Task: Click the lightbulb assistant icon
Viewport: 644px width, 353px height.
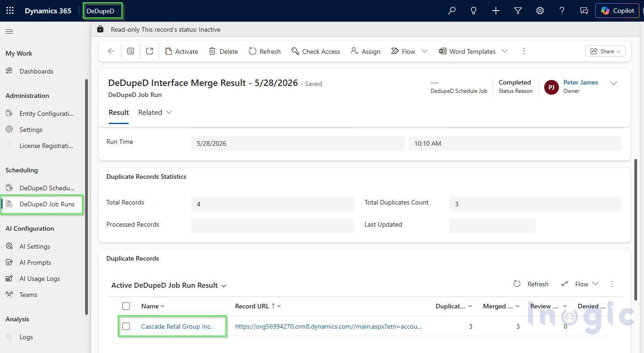Action: coord(473,11)
